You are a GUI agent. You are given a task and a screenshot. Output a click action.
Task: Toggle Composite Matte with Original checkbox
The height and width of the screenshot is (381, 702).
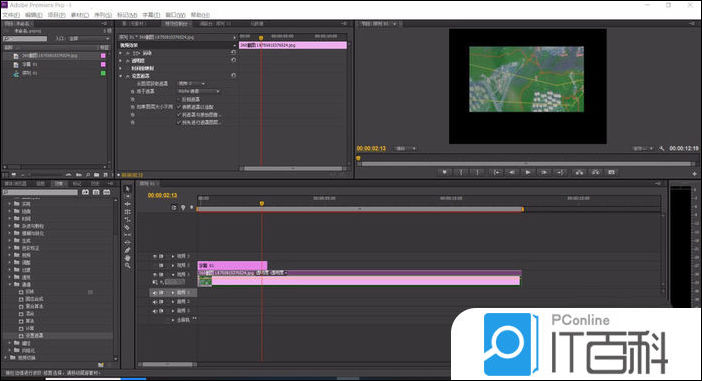[x=179, y=115]
